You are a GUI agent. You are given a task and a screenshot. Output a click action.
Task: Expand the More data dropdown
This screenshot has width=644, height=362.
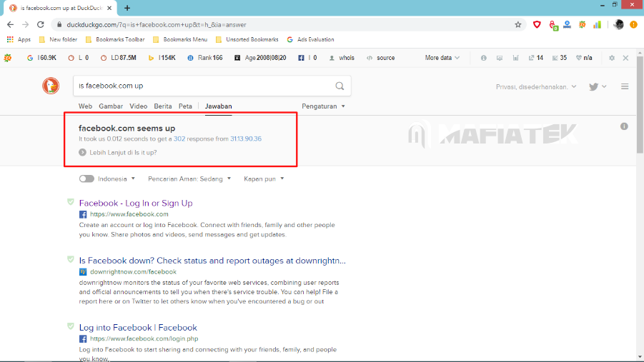point(442,58)
